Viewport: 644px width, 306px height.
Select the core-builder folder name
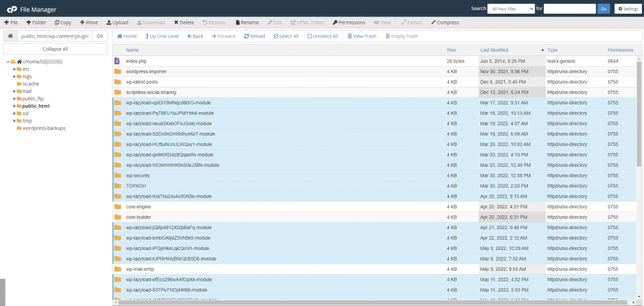click(x=138, y=217)
